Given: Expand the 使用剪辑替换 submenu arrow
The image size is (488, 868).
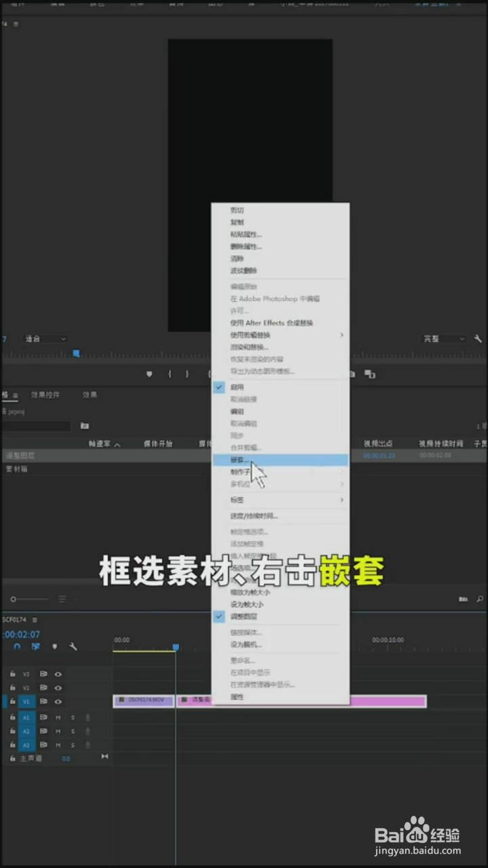Looking at the screenshot, I should (342, 335).
